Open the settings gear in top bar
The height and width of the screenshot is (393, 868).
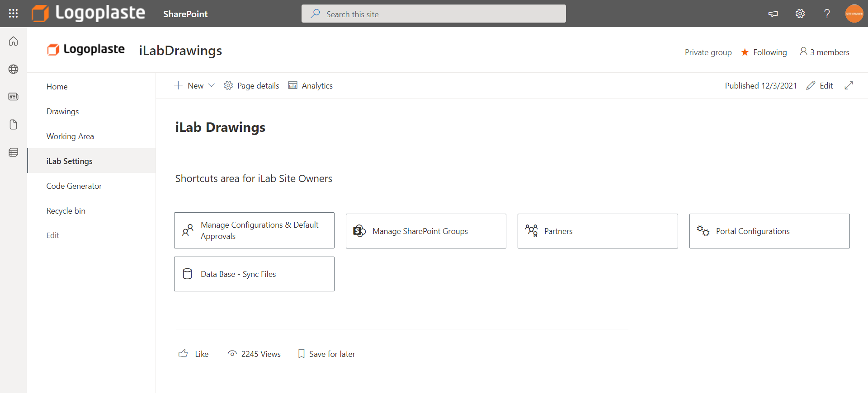(x=800, y=14)
